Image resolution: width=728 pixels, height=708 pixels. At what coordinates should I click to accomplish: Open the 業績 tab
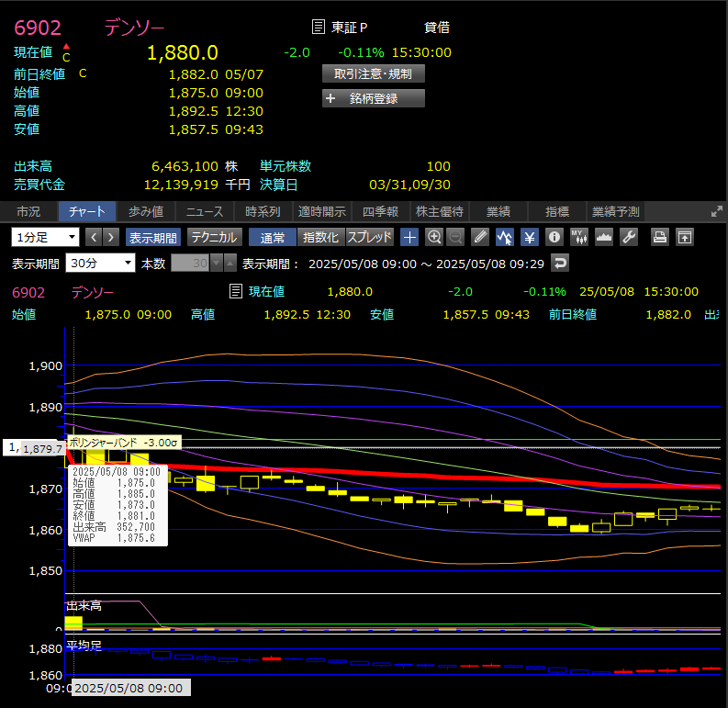498,211
